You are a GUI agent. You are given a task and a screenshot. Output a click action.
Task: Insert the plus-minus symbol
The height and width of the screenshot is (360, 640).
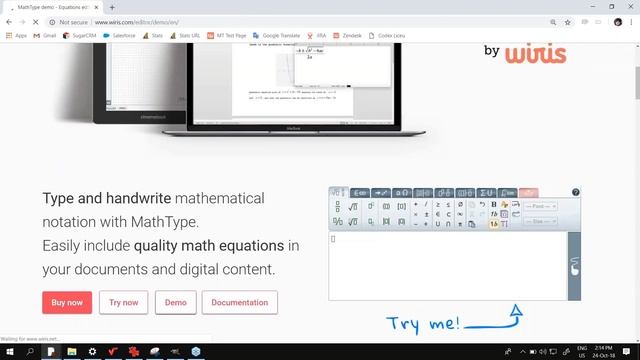click(x=426, y=214)
